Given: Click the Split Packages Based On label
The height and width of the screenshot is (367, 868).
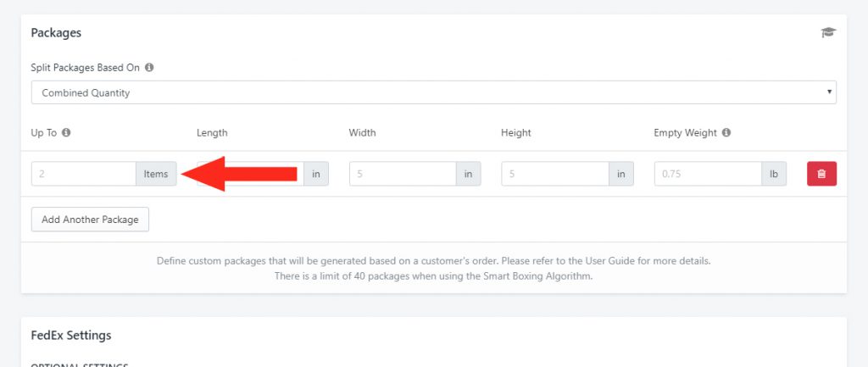Looking at the screenshot, I should [86, 68].
